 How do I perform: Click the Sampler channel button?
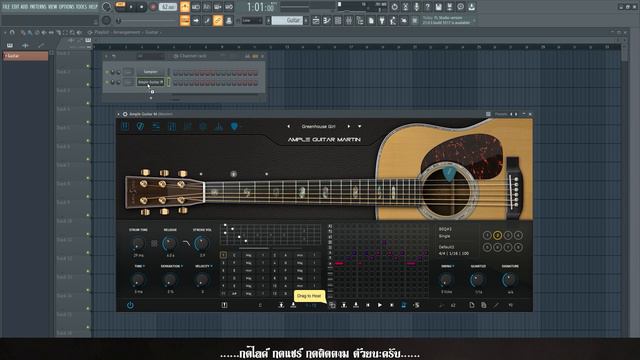point(150,72)
